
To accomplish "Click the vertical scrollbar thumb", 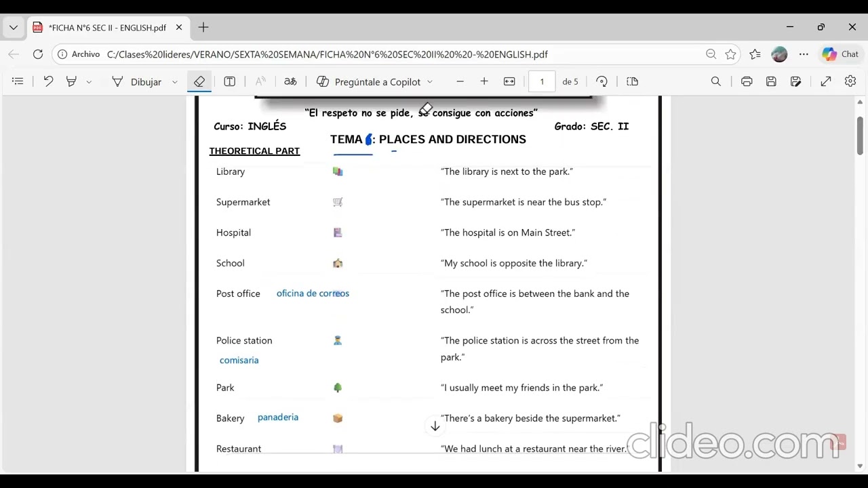I will (860, 136).
